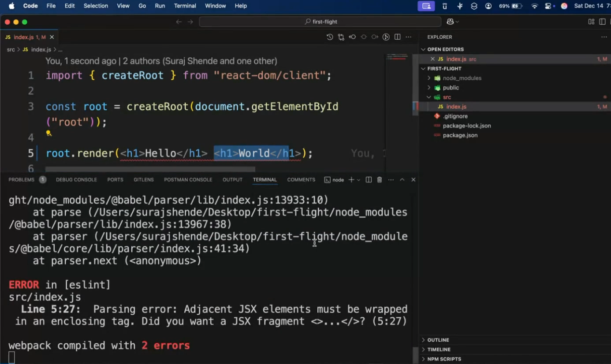Screen dimensions: 611x364
Task: Open the Terminal menu in menu bar
Action: coord(185,6)
